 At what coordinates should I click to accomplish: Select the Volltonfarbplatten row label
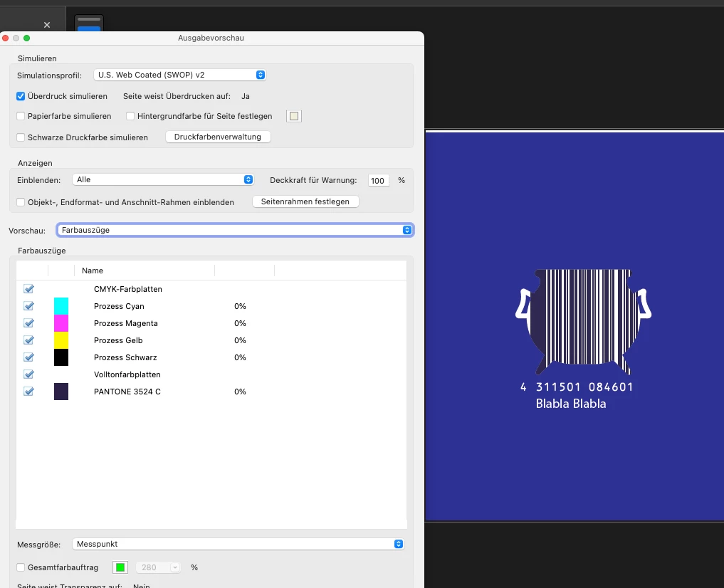click(127, 374)
